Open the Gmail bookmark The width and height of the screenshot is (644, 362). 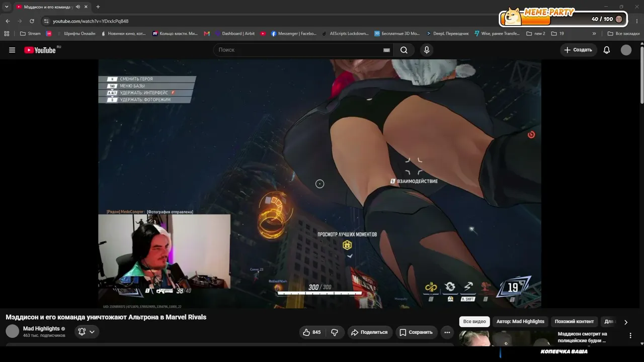coord(207,34)
